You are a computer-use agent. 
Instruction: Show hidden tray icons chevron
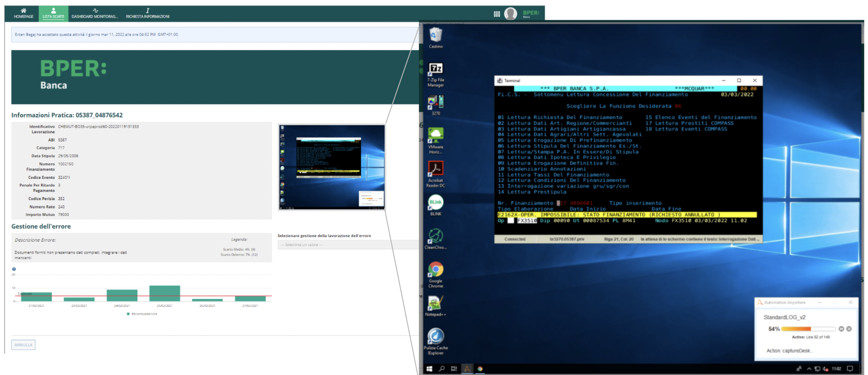point(809,369)
